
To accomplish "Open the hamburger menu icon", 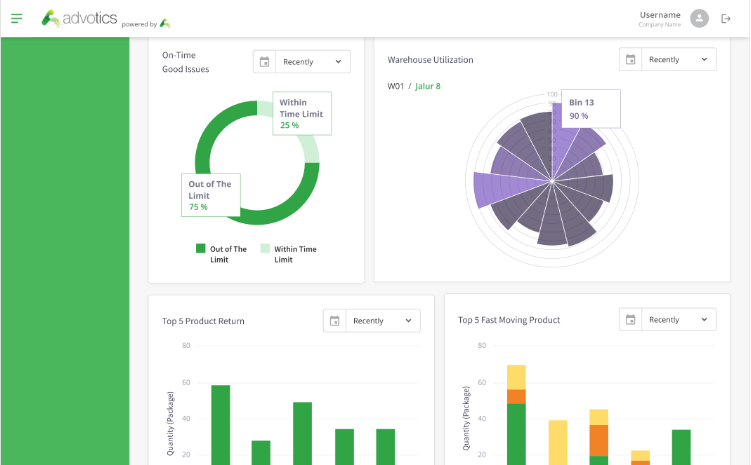I will point(17,19).
